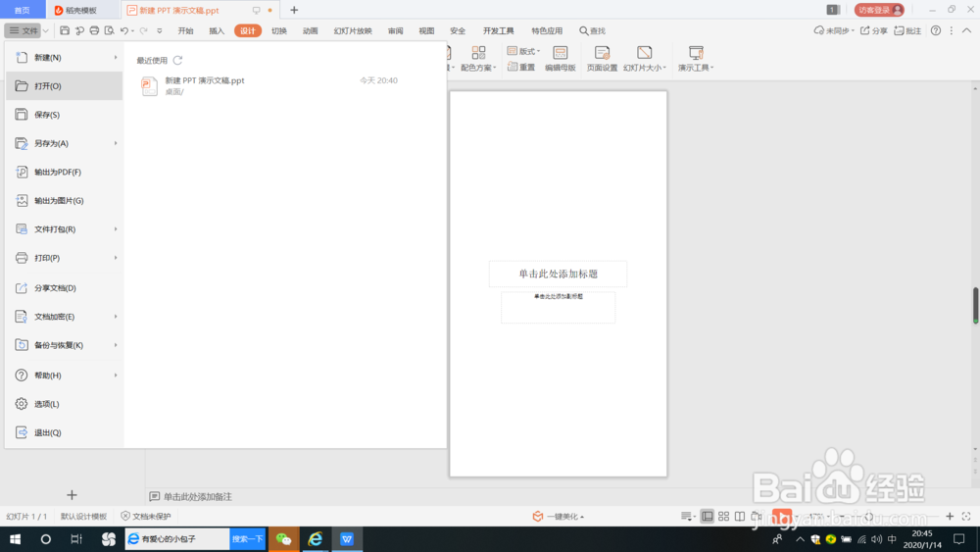Viewport: 980px width, 552px height.
Task: Open the 幻灯片大小 slide size tool
Action: [645, 59]
